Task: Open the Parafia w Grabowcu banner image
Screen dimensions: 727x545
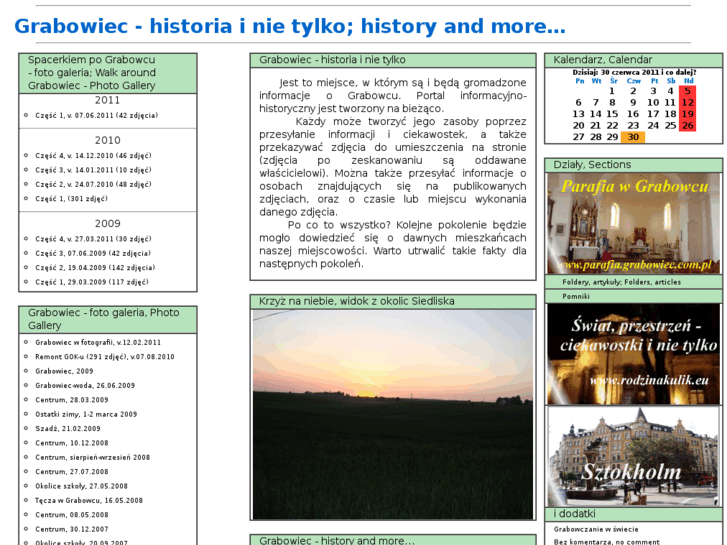Action: coord(633,223)
